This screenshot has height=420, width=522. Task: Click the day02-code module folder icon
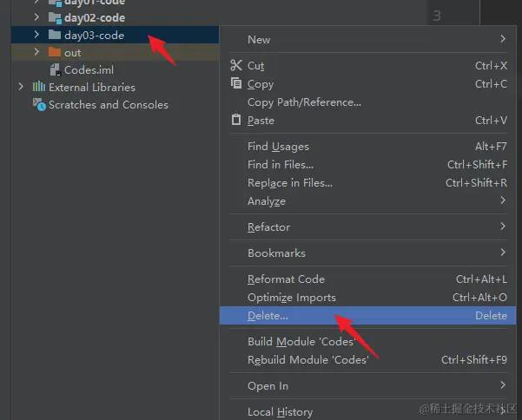(x=55, y=17)
